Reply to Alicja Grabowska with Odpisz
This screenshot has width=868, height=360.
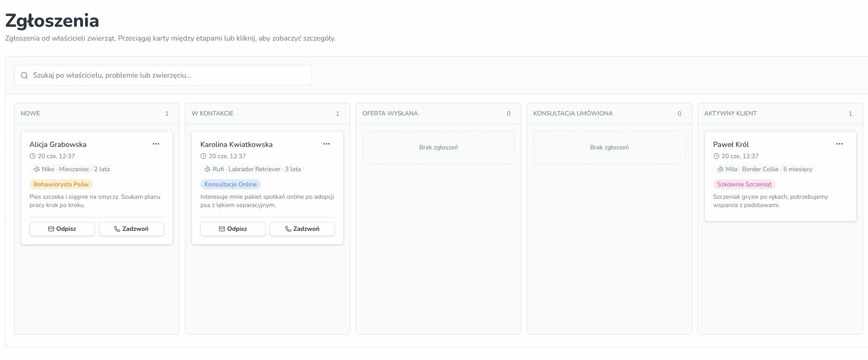pyautogui.click(x=62, y=229)
